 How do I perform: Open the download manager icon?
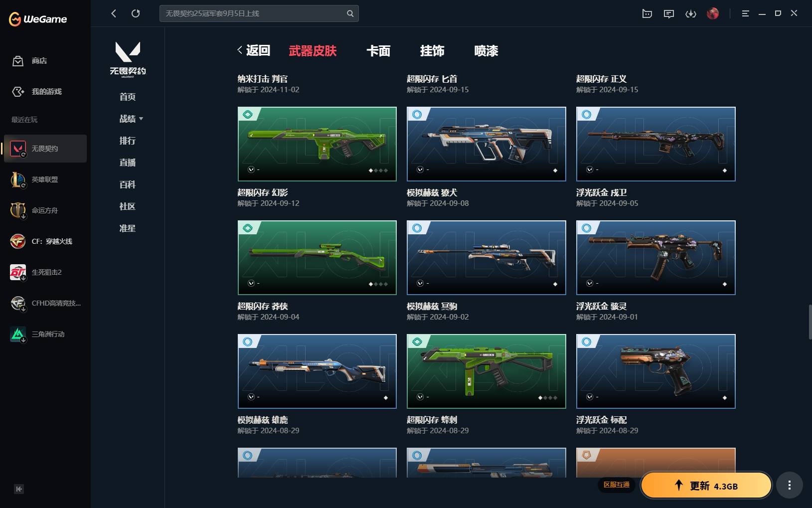coord(691,13)
